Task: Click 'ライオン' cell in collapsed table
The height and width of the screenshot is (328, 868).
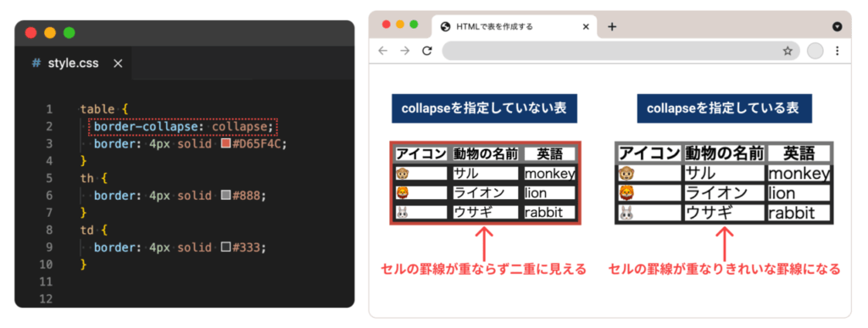Action: pyautogui.click(x=724, y=193)
